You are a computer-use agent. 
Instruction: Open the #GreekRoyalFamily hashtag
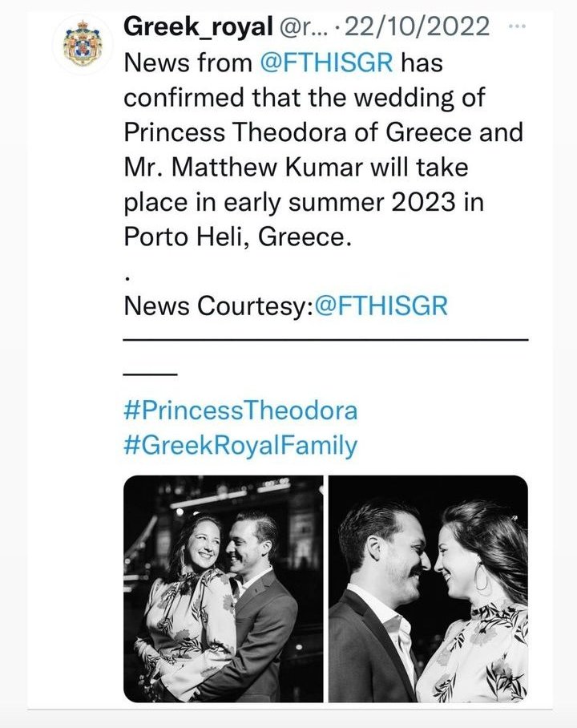pyautogui.click(x=240, y=446)
